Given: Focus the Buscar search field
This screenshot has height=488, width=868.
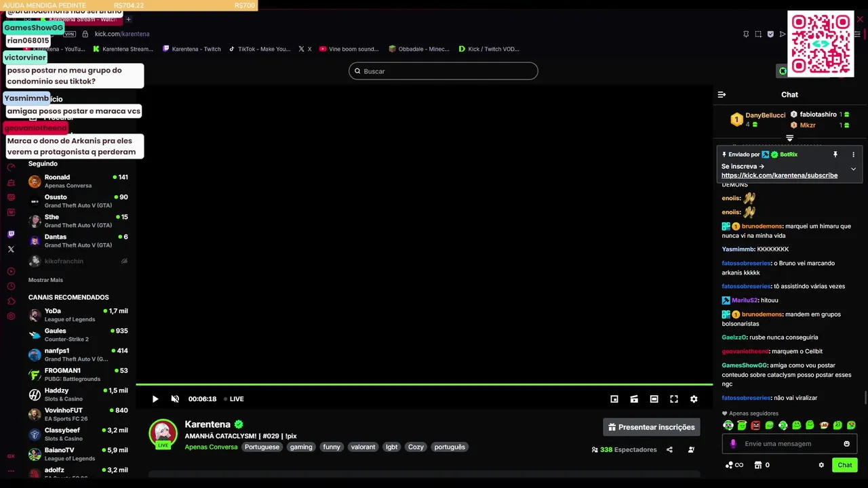Looking at the screenshot, I should pyautogui.click(x=443, y=71).
